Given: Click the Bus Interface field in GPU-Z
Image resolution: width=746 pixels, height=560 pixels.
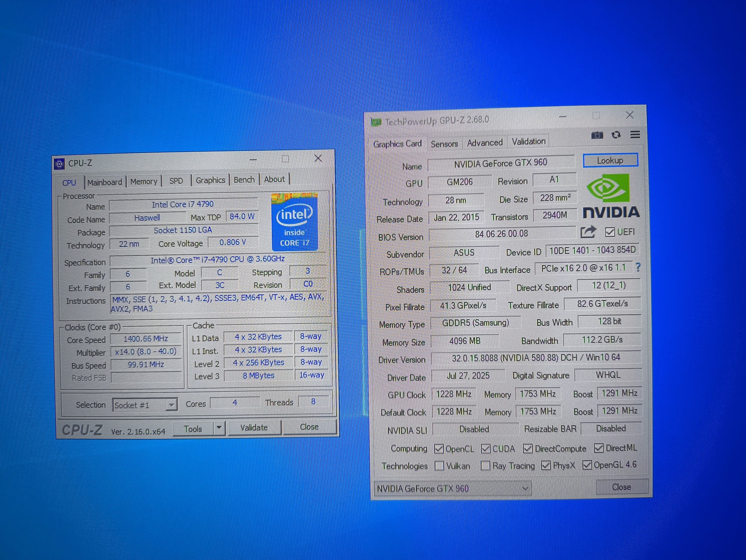Looking at the screenshot, I should [x=583, y=268].
